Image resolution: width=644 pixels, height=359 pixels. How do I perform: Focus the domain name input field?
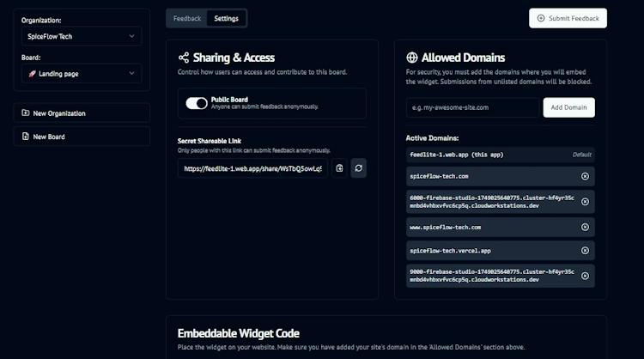point(472,107)
